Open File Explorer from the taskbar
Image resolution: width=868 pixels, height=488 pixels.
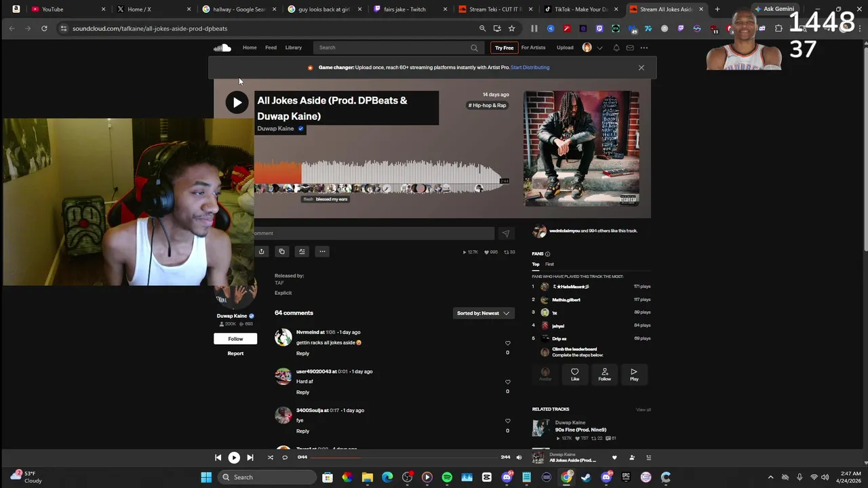[367, 477]
